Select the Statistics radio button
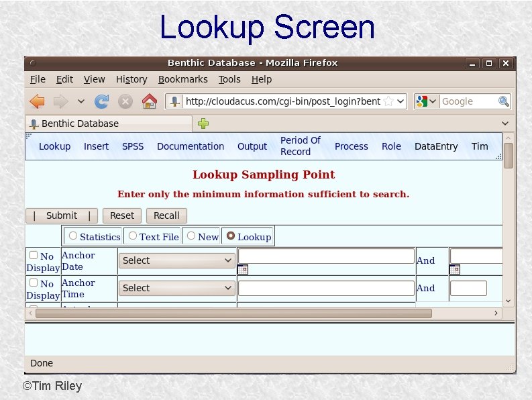 (x=73, y=236)
